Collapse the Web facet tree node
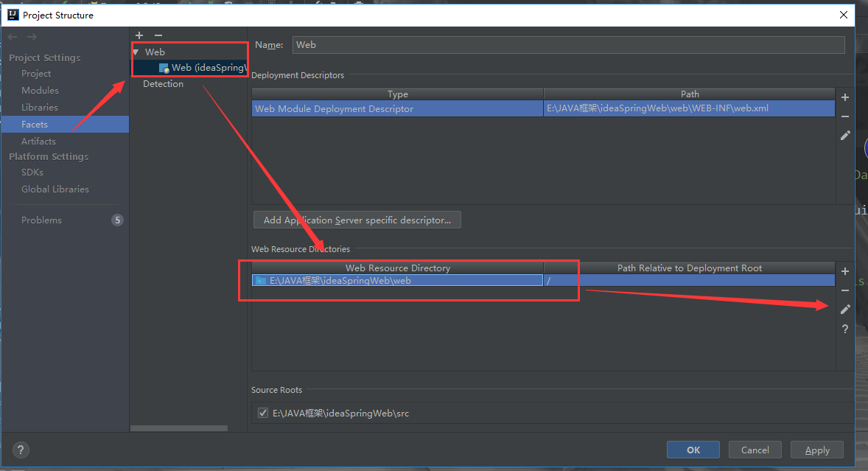Viewport: 868px width, 471px height. point(136,52)
